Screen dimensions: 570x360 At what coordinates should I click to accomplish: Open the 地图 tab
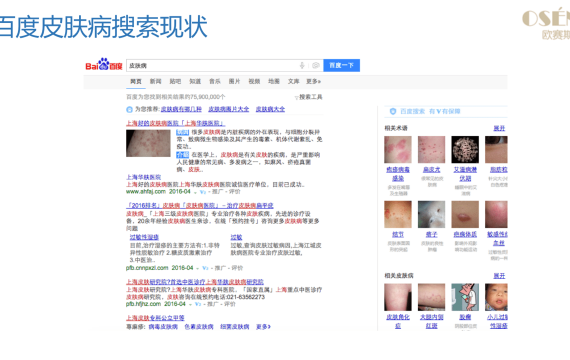click(x=274, y=81)
